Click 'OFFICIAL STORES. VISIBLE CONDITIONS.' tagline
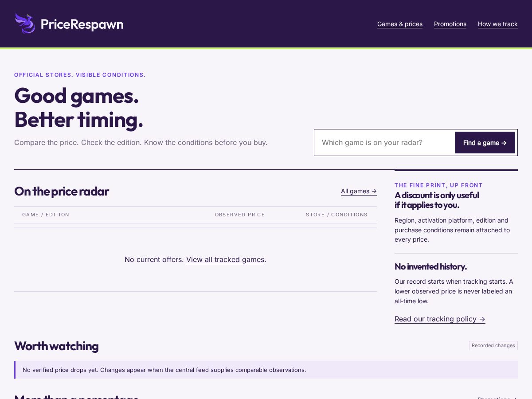This screenshot has width=532, height=399. click(x=80, y=75)
